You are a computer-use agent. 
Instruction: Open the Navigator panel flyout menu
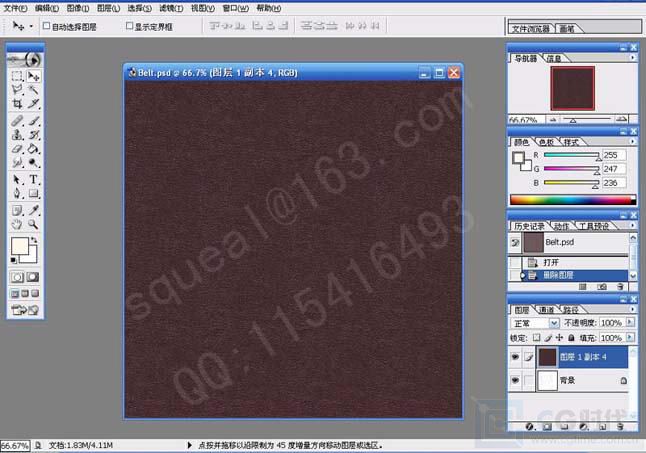(632, 58)
